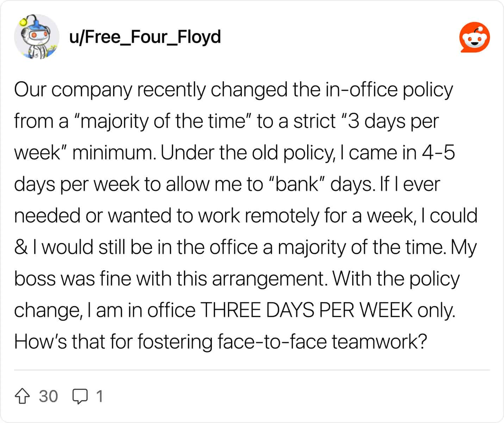The image size is (504, 423).
Task: Click the upvote arrow icon
Action: pyautogui.click(x=22, y=396)
